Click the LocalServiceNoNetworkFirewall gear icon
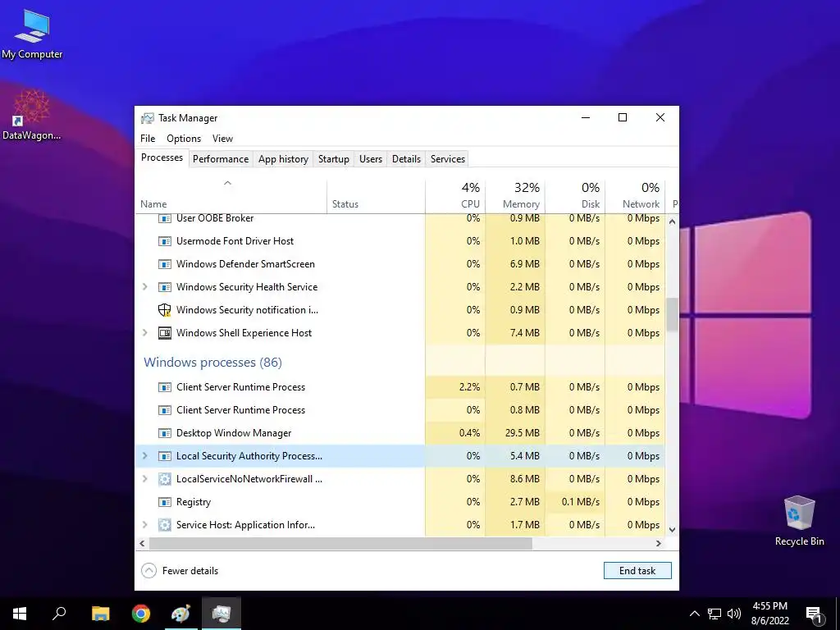 [x=164, y=479]
